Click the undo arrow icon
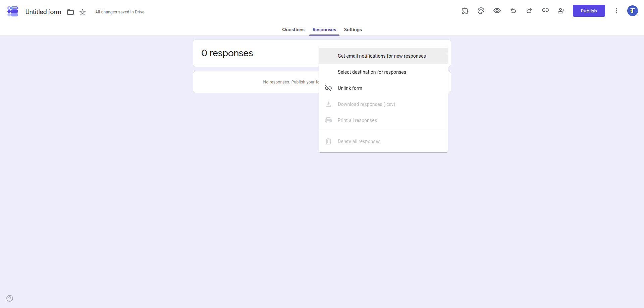644x308 pixels. coord(513,11)
